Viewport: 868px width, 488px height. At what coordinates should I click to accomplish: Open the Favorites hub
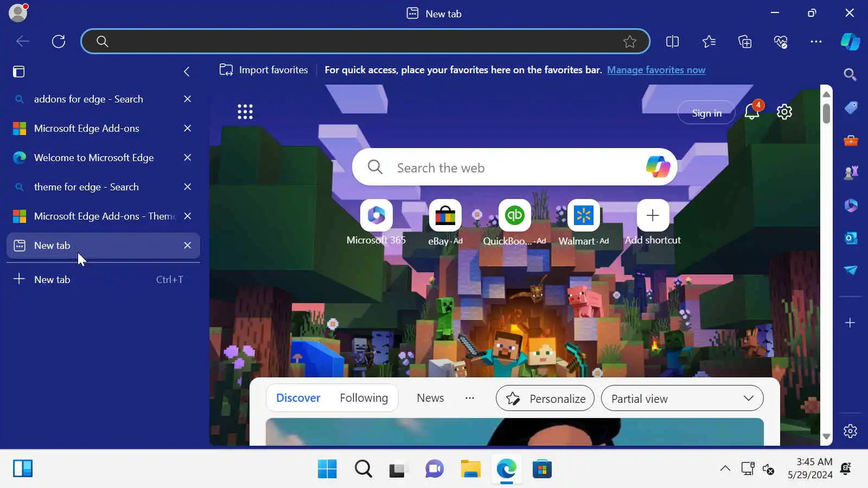coord(709,41)
